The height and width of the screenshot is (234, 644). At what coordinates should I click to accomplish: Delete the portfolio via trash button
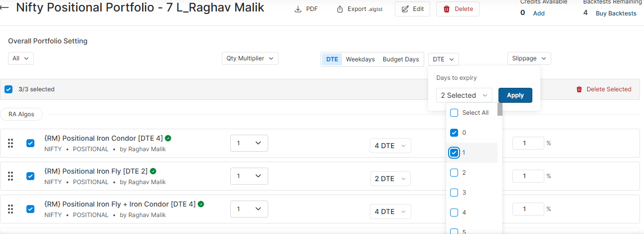[458, 9]
